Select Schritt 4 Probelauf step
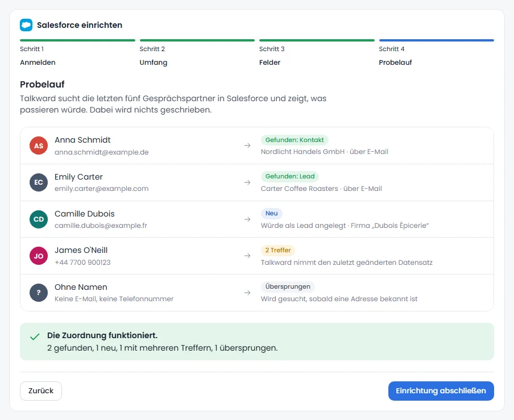514x420 pixels. click(436, 53)
